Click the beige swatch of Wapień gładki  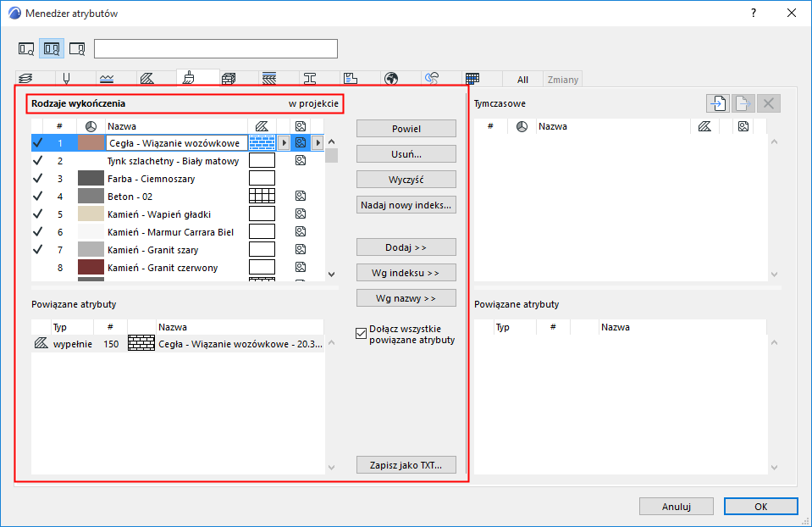(x=91, y=214)
